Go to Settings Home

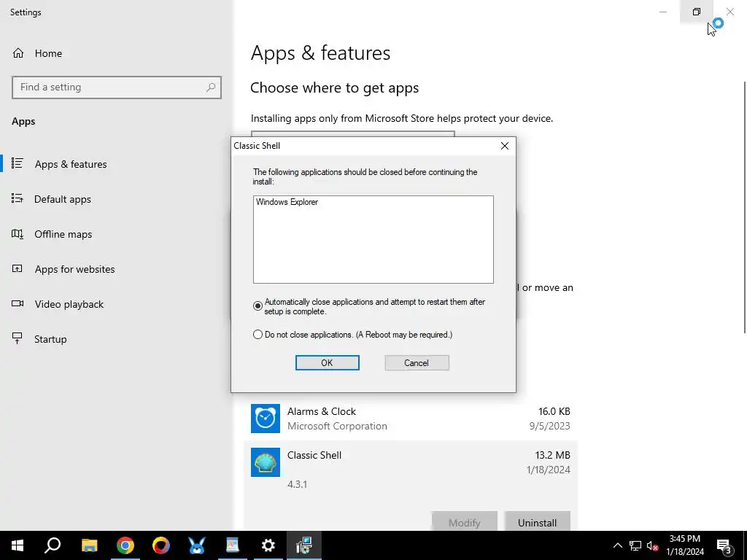48,53
